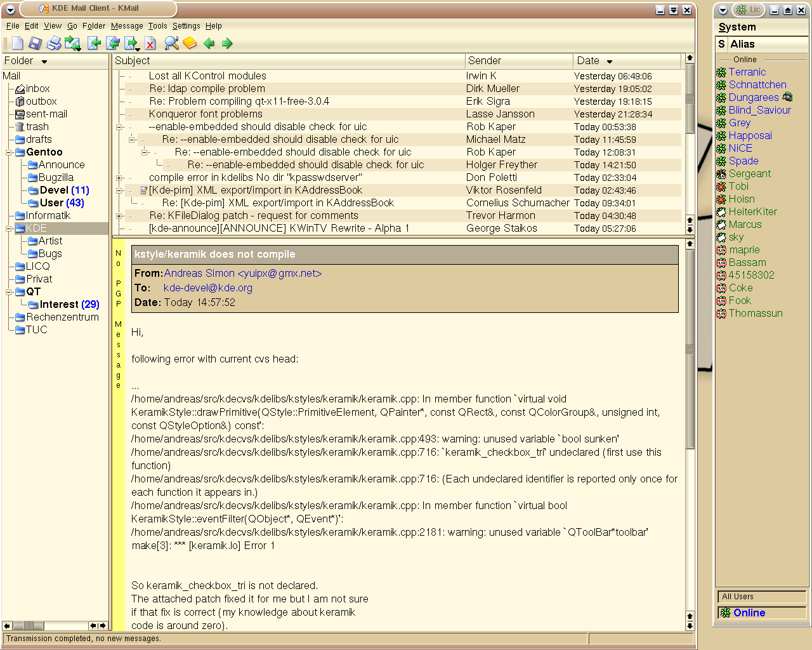Collapse the --enable-embedded thread by Rob Kaper
Image resolution: width=812 pixels, height=650 pixels.
[x=119, y=127]
